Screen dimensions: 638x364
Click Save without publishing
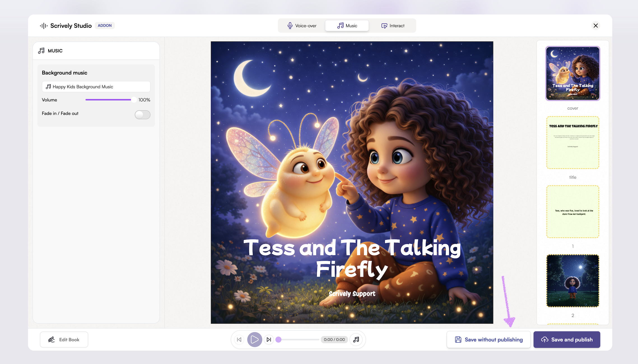pos(488,340)
